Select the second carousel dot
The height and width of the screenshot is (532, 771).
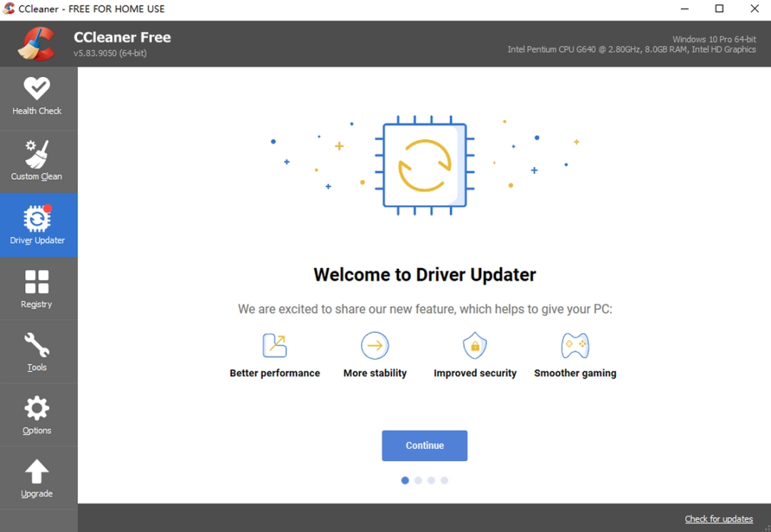pyautogui.click(x=418, y=481)
